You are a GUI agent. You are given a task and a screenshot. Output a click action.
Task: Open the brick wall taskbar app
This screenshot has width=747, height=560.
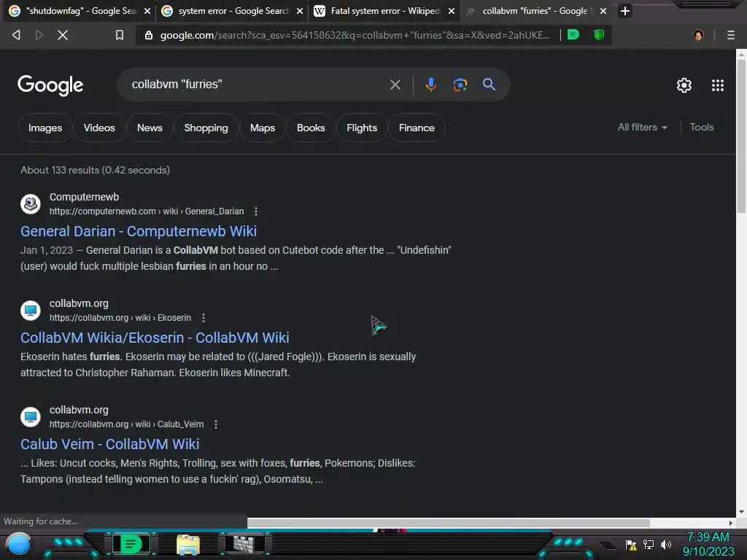tap(244, 544)
